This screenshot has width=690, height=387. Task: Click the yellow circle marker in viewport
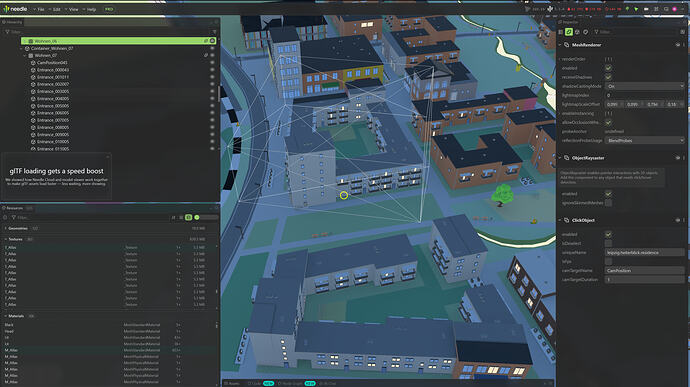coord(344,195)
